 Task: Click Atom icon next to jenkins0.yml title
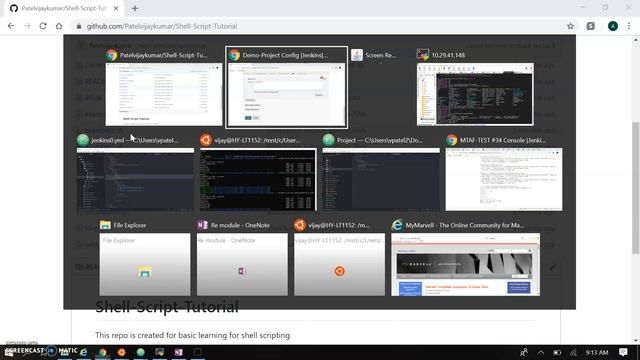[x=83, y=140]
